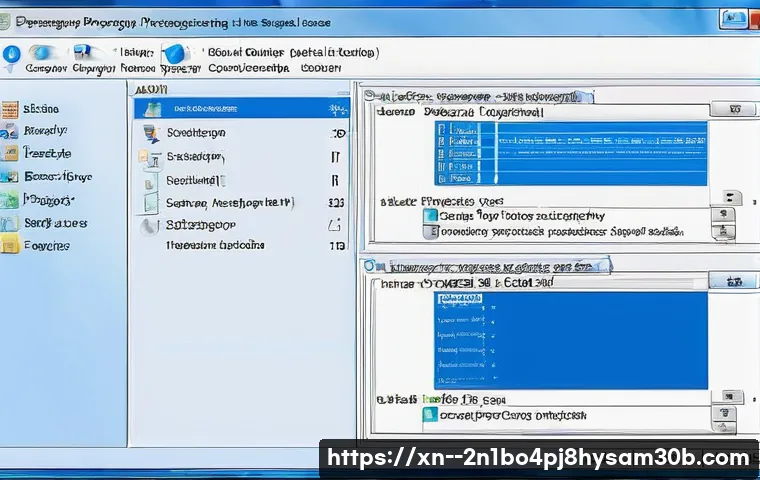This screenshot has height=480, width=760.
Task: Select the yellow folder icon at sidebar bottom
Action: click(10, 244)
